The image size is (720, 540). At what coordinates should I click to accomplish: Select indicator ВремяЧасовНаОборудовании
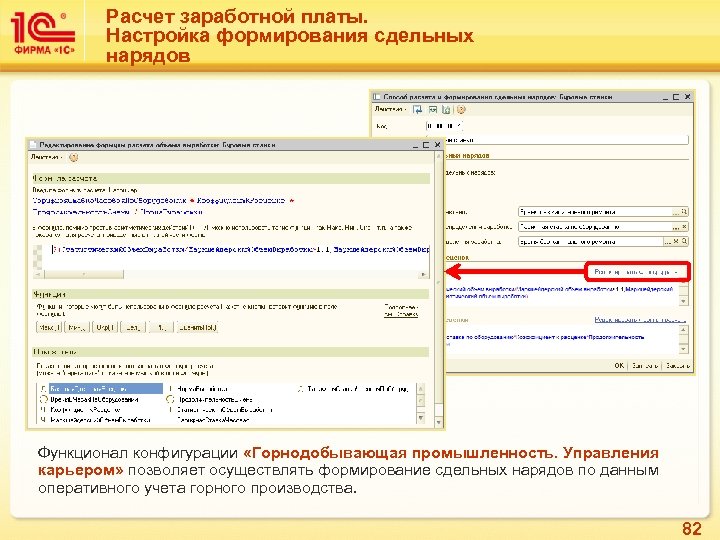pyautogui.click(x=94, y=399)
